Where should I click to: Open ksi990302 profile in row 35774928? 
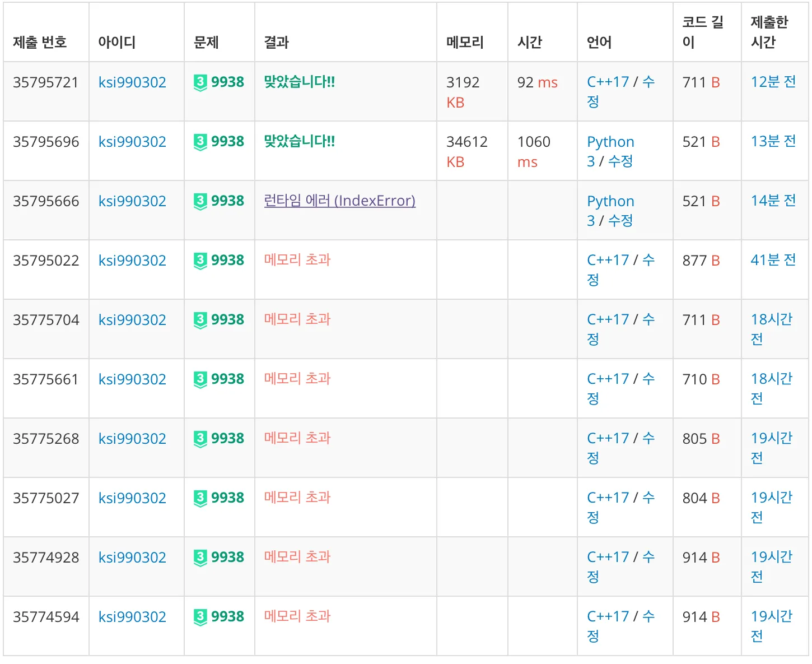132,558
